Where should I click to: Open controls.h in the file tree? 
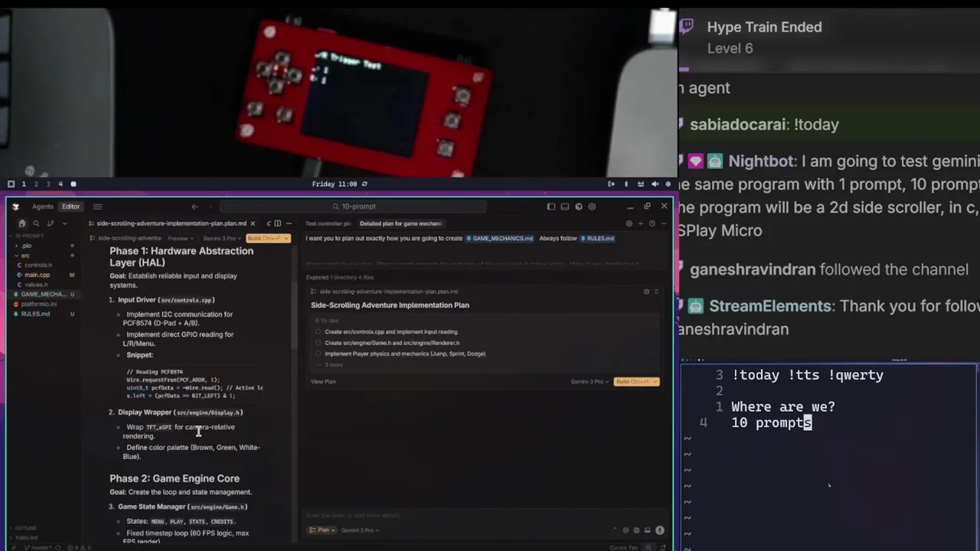(38, 266)
